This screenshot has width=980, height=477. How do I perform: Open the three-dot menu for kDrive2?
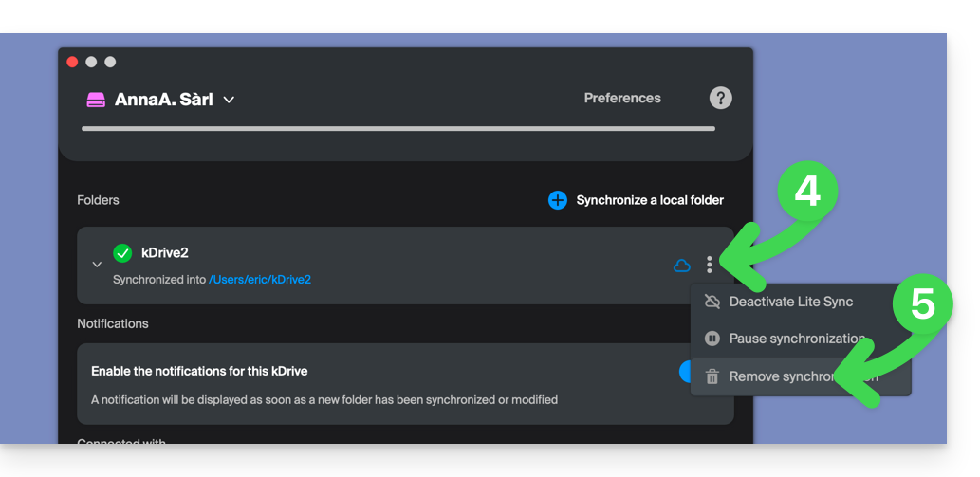[x=709, y=266]
